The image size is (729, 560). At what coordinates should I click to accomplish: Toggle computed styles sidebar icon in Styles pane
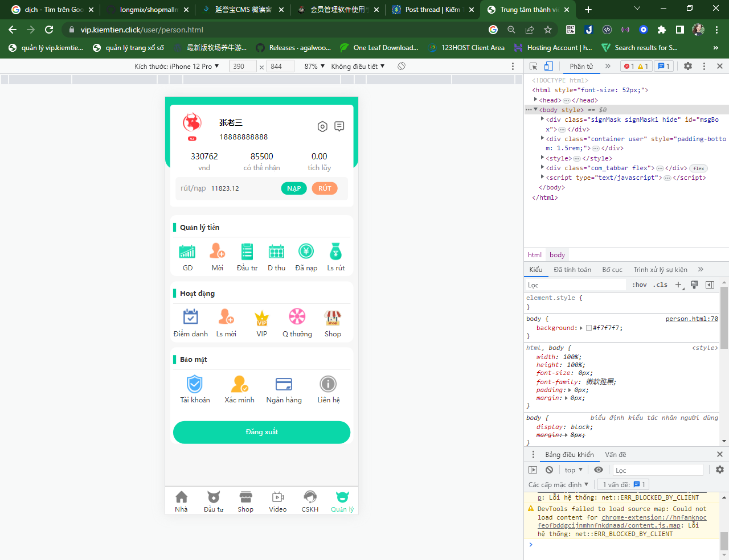click(x=710, y=285)
